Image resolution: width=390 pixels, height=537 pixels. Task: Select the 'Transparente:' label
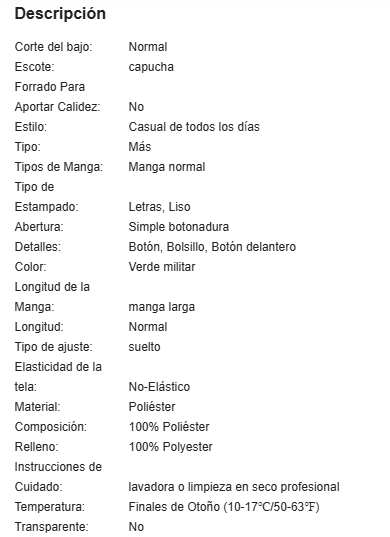(x=51, y=527)
